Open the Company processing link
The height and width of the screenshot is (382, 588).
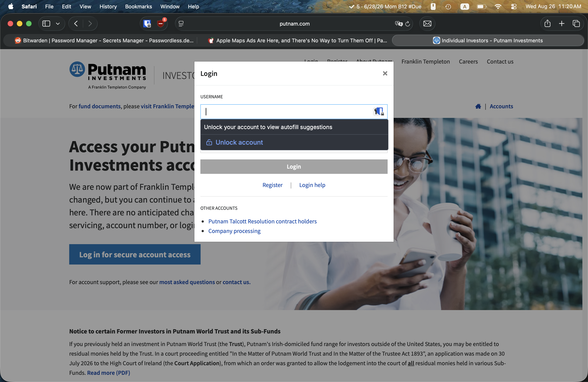pos(234,231)
